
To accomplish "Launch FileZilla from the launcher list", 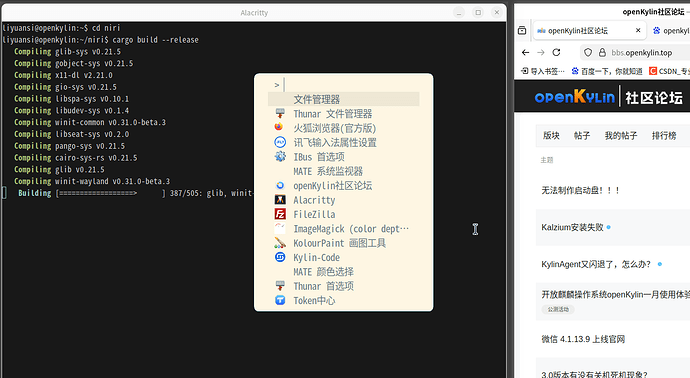I will click(x=343, y=214).
